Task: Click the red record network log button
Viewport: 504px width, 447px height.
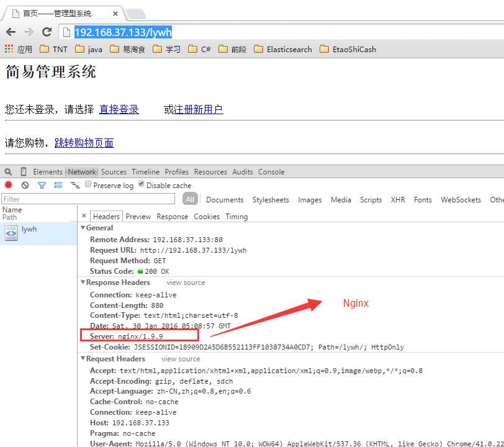Action: point(8,185)
